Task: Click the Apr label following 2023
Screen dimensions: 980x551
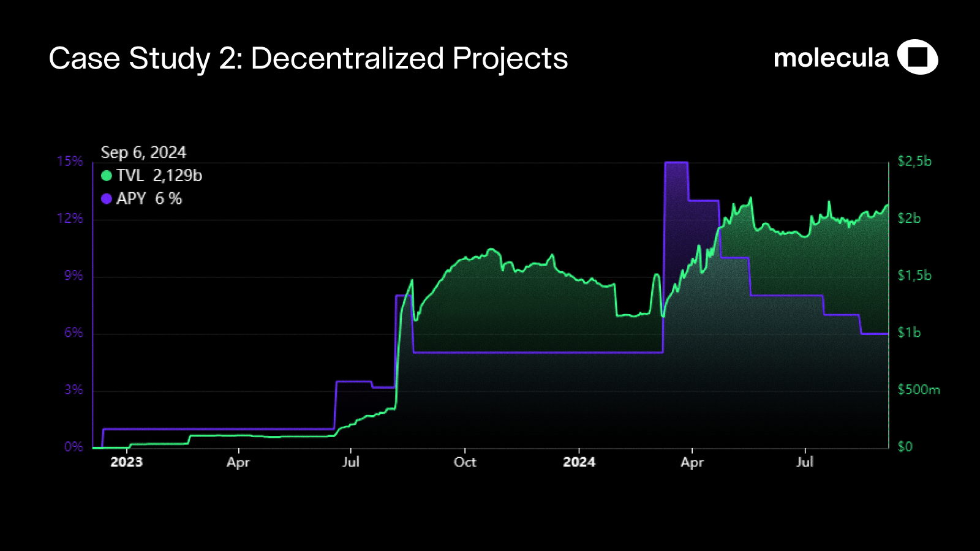Action: (238, 463)
